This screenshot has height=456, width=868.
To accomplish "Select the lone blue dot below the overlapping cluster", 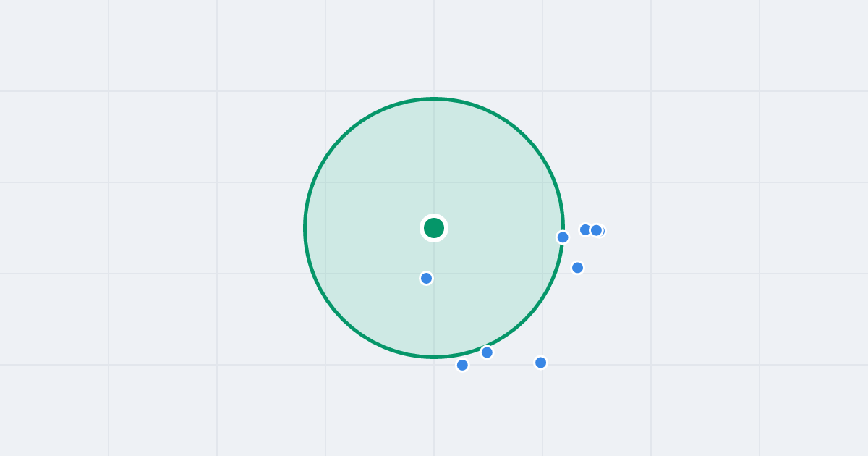I will coord(577,268).
